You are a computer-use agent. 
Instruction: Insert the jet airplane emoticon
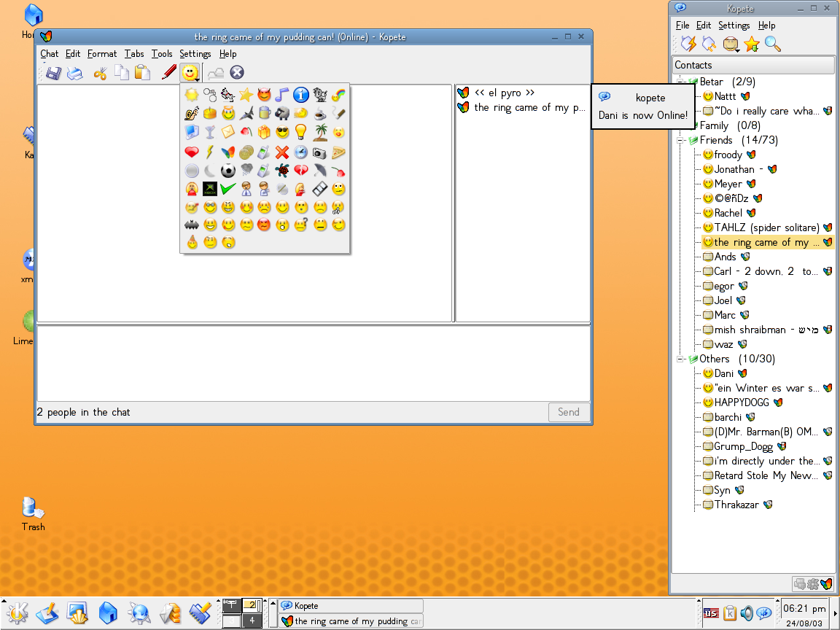pyautogui.click(x=246, y=114)
